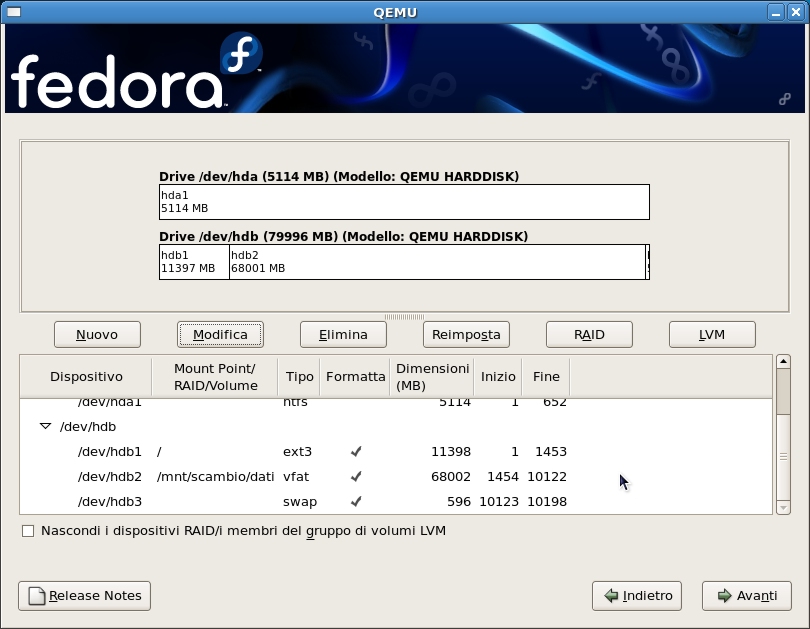
Task: Click the partition list scrollbar up arrow
Action: [x=783, y=361]
